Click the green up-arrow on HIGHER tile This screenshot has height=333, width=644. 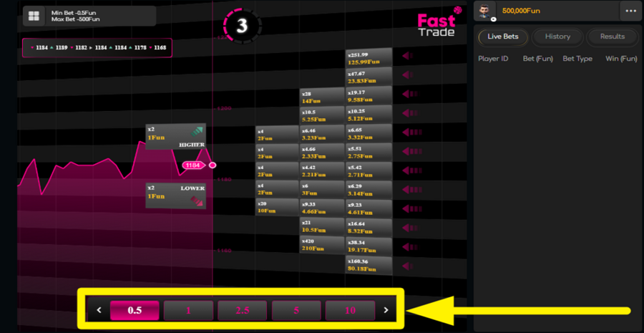coord(197,132)
